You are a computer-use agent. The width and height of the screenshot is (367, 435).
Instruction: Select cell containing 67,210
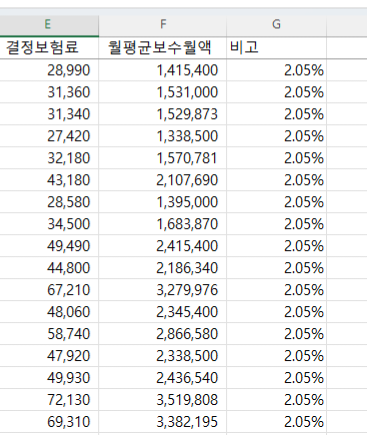(49, 290)
